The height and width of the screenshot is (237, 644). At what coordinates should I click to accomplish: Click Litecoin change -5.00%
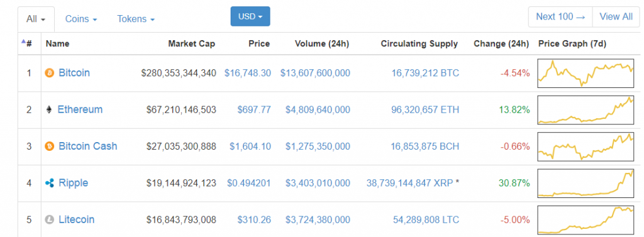tap(515, 220)
